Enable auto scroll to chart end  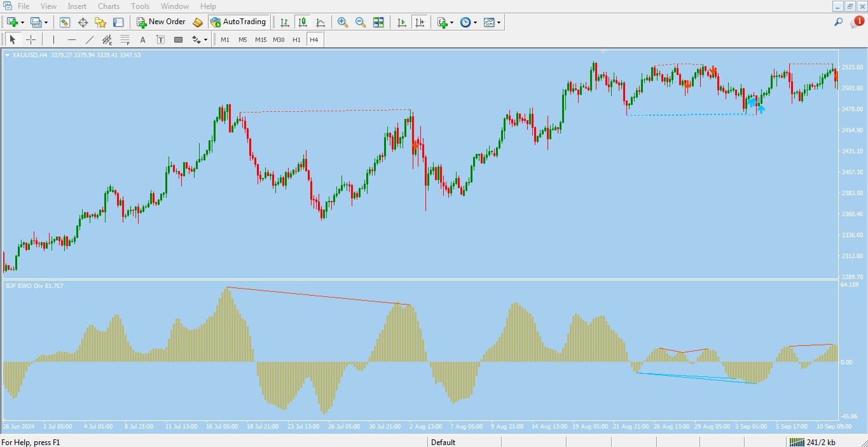point(401,22)
